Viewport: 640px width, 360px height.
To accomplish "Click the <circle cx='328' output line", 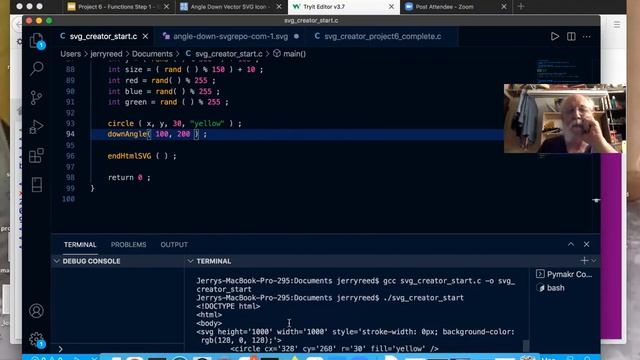I will tap(334, 349).
